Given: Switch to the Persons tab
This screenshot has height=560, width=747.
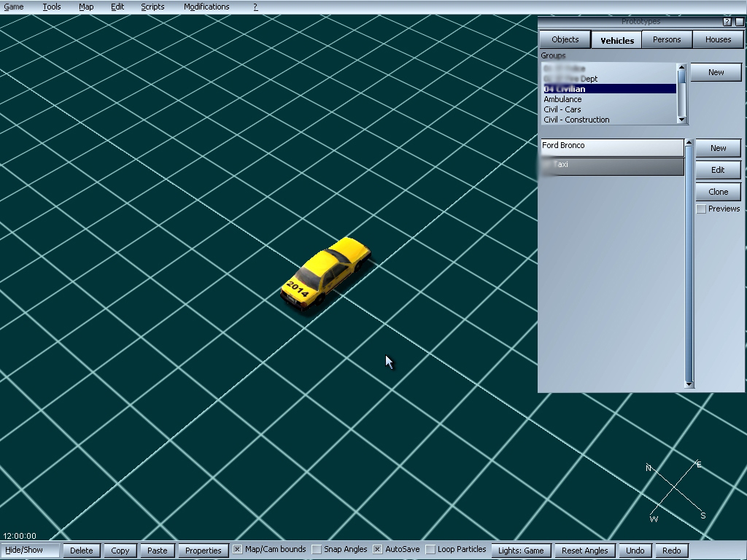Looking at the screenshot, I should (667, 39).
